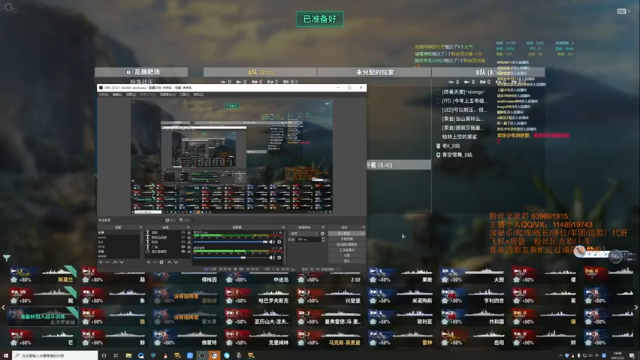Viewport: 640px width, 360px height.
Task: Open scene transition type dropdown in OBS
Action: [304, 233]
